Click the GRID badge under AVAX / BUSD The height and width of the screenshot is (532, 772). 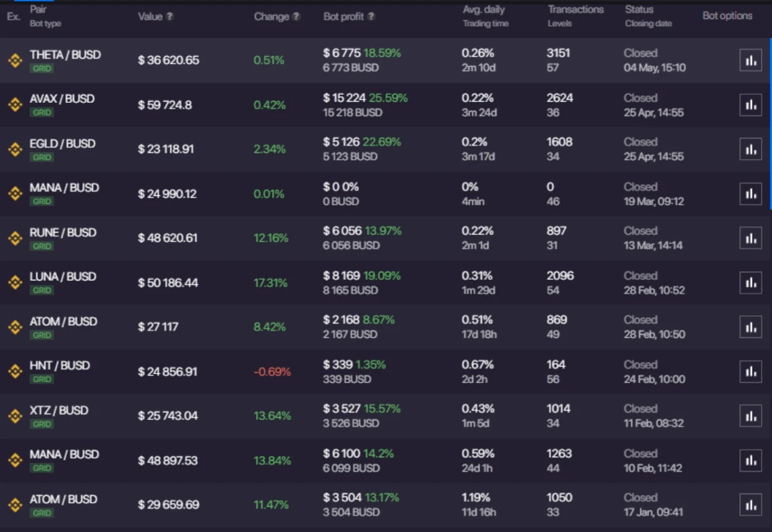click(x=42, y=113)
